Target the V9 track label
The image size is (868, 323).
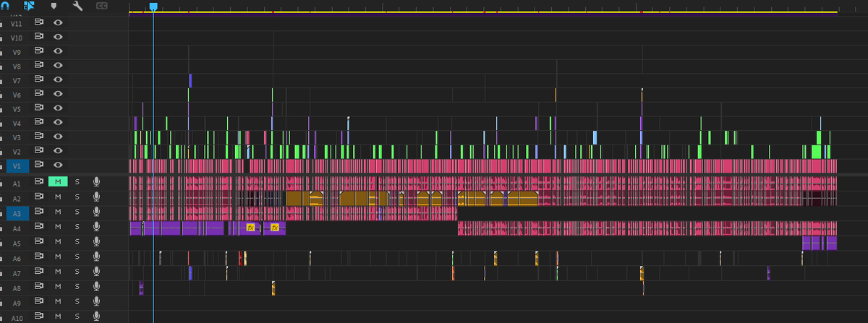click(17, 52)
